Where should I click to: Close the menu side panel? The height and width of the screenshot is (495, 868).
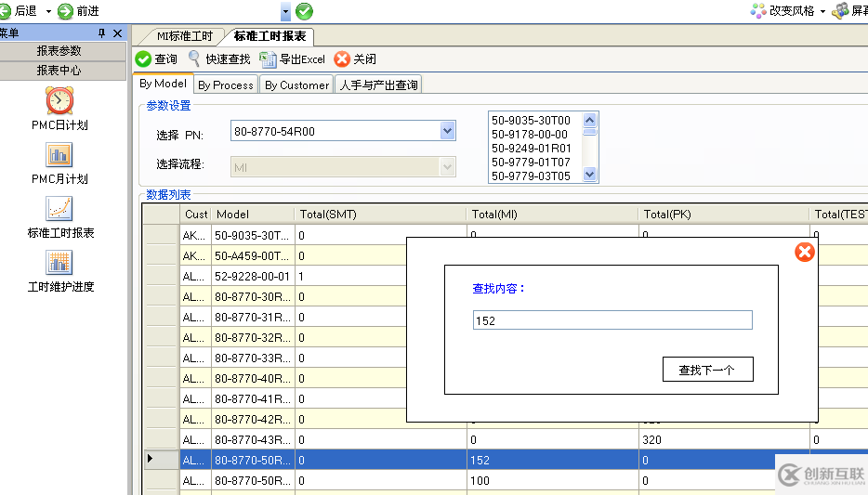point(117,33)
